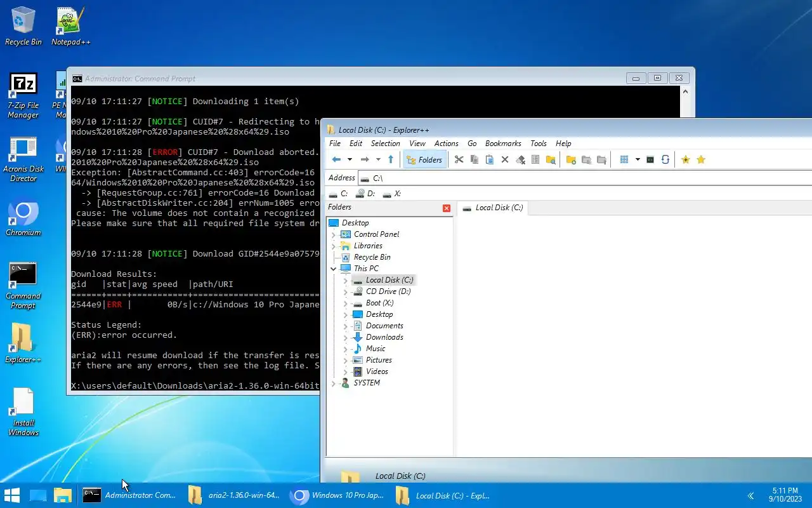The width and height of the screenshot is (812, 508).
Task: Select Desktop root in folder tree
Action: coord(355,223)
